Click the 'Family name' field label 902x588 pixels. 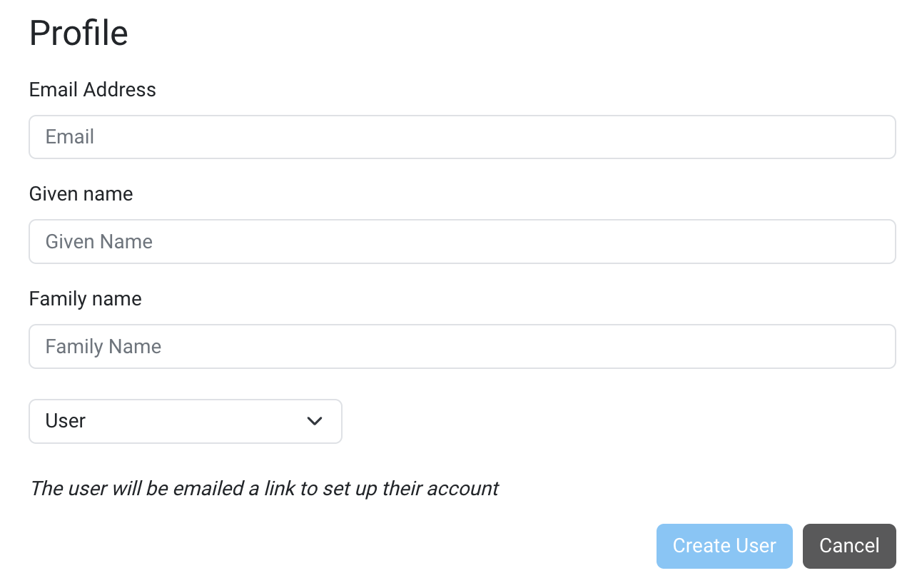point(85,298)
